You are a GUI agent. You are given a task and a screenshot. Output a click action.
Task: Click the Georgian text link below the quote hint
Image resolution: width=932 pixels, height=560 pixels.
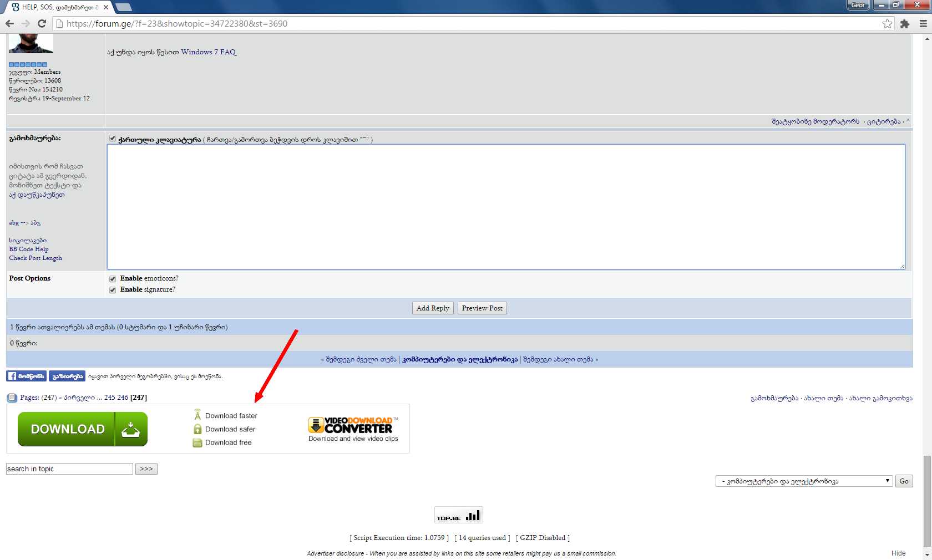(x=37, y=195)
